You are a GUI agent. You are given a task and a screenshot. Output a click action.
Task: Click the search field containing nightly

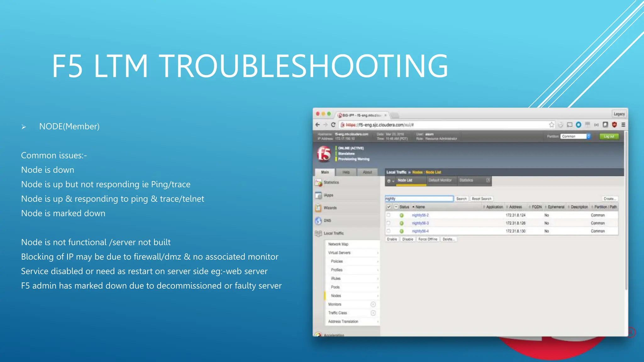click(419, 199)
